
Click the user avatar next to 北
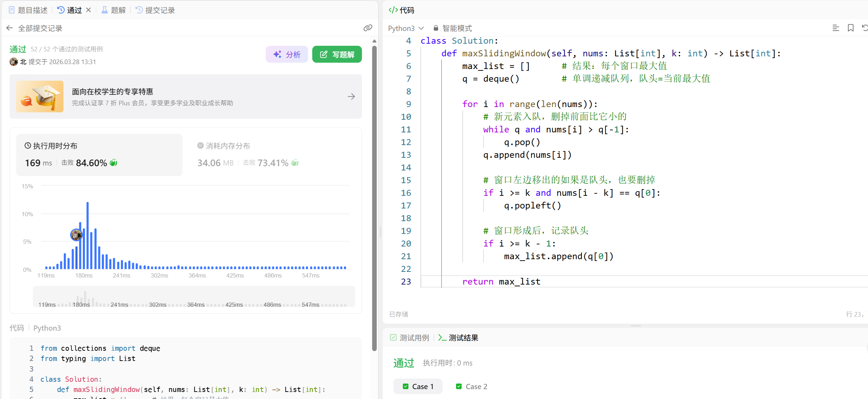[14, 62]
